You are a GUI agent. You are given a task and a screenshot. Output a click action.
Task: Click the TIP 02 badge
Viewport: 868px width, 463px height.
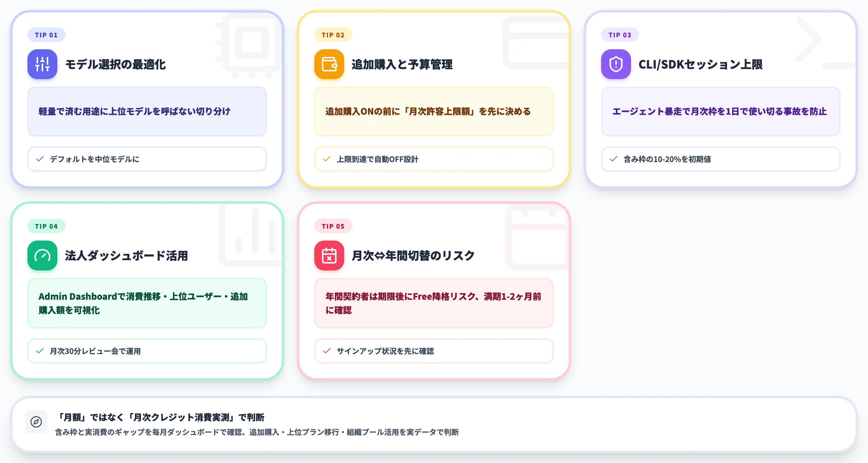[333, 35]
